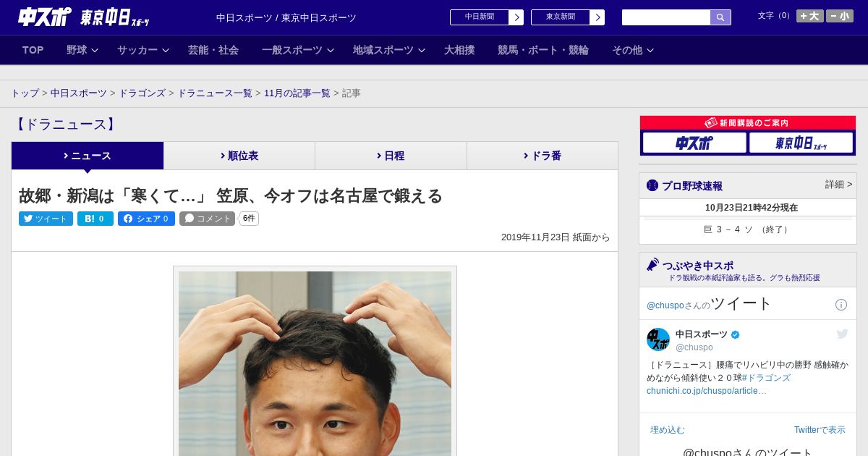Click the 6件 comment count bubble
The width and height of the screenshot is (868, 456).
249,219
